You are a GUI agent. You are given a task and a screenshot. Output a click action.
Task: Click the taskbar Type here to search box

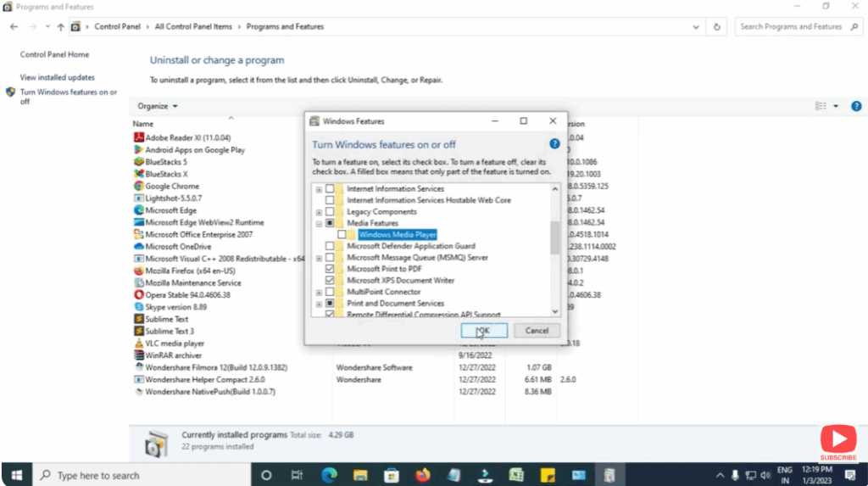click(x=142, y=475)
